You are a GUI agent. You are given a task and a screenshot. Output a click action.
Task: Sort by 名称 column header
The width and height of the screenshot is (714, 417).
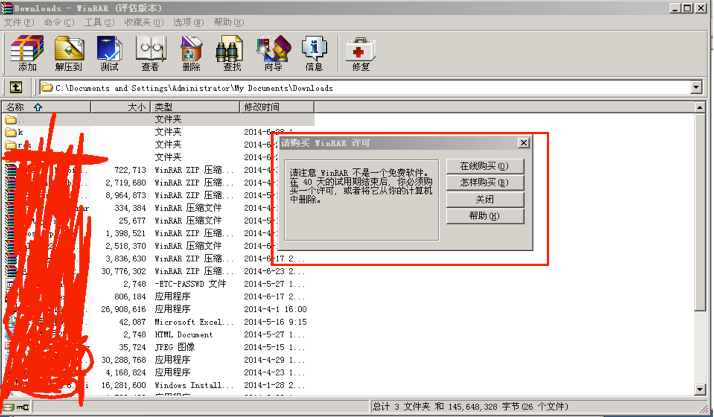[46, 107]
